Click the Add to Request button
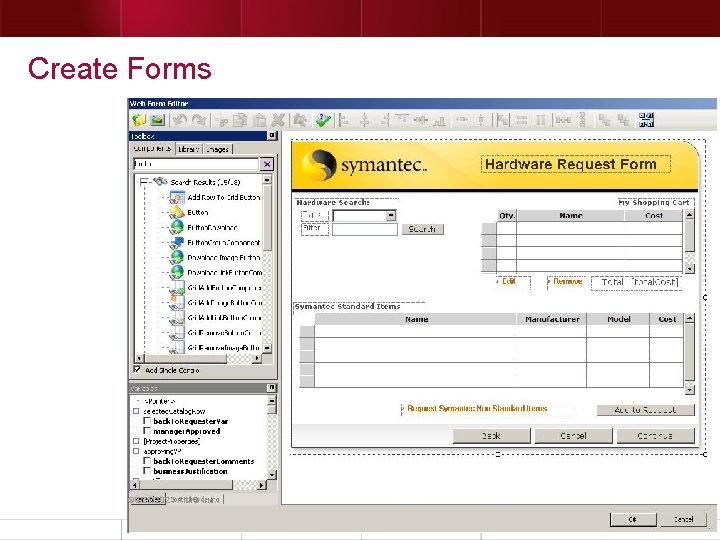This screenshot has height=540, width=720. click(x=646, y=410)
